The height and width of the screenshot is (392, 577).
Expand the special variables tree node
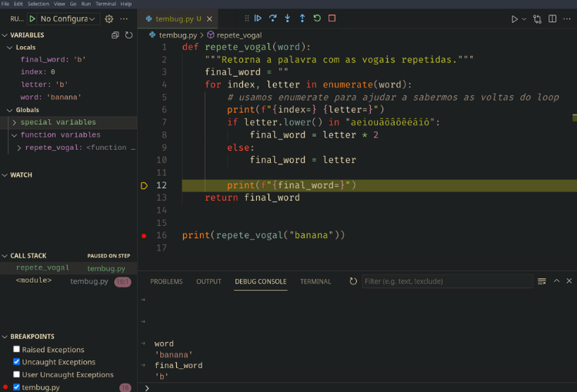(14, 122)
